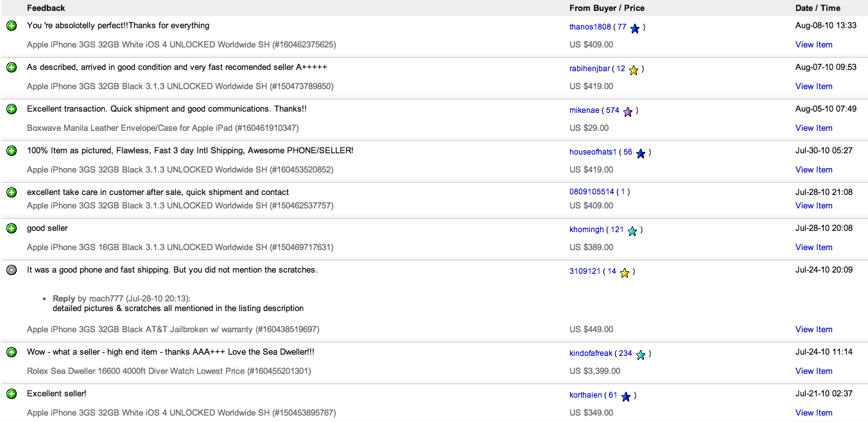
Task: Open buyer profile rabihenjbar
Action: pos(589,69)
